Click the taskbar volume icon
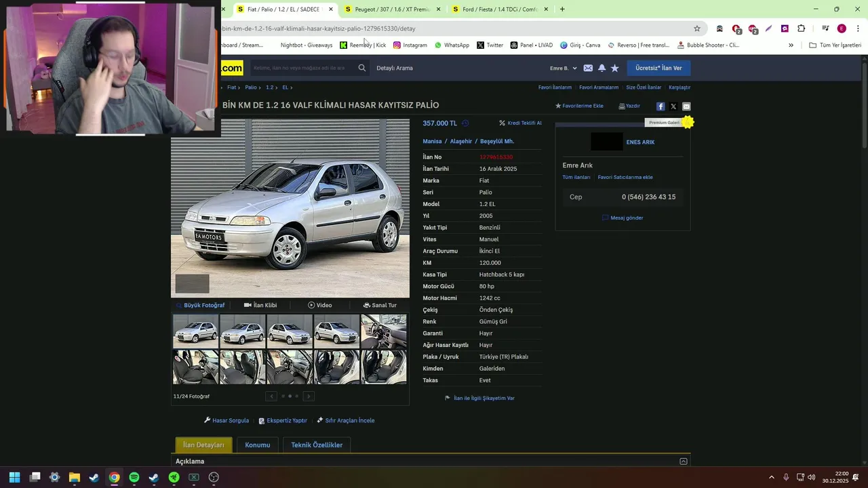This screenshot has width=868, height=488. (x=812, y=477)
